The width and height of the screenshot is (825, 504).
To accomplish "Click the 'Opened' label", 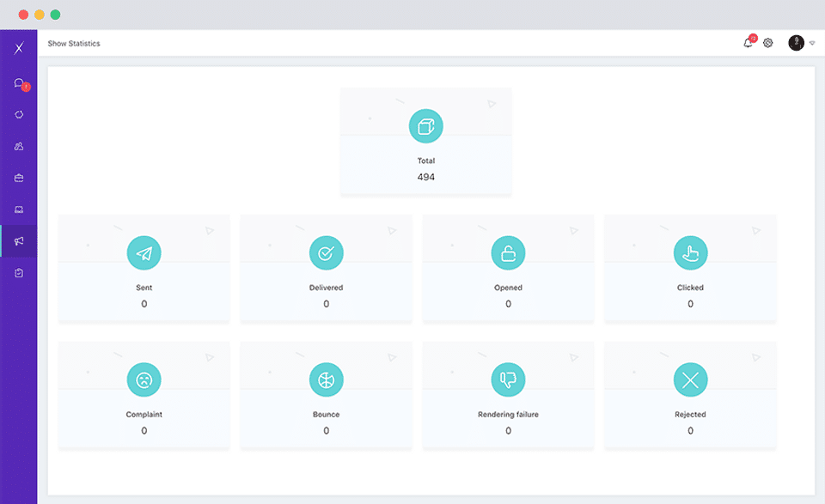I will tap(508, 288).
